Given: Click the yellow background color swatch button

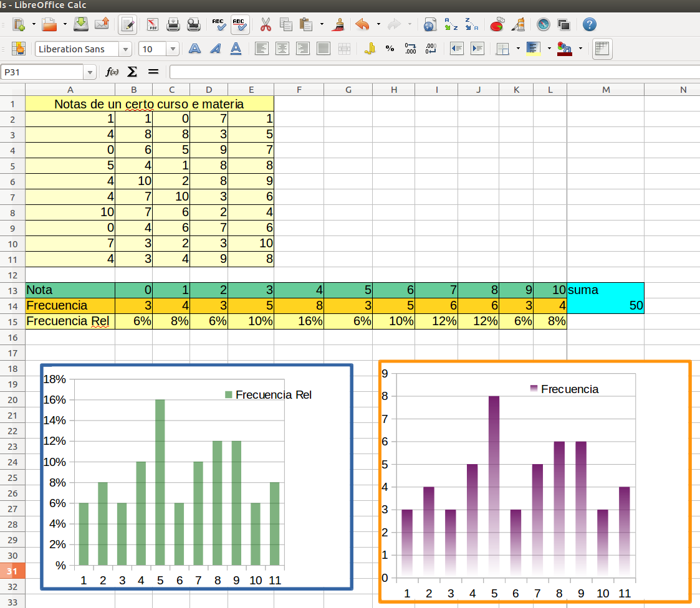Looking at the screenshot, I should (533, 49).
